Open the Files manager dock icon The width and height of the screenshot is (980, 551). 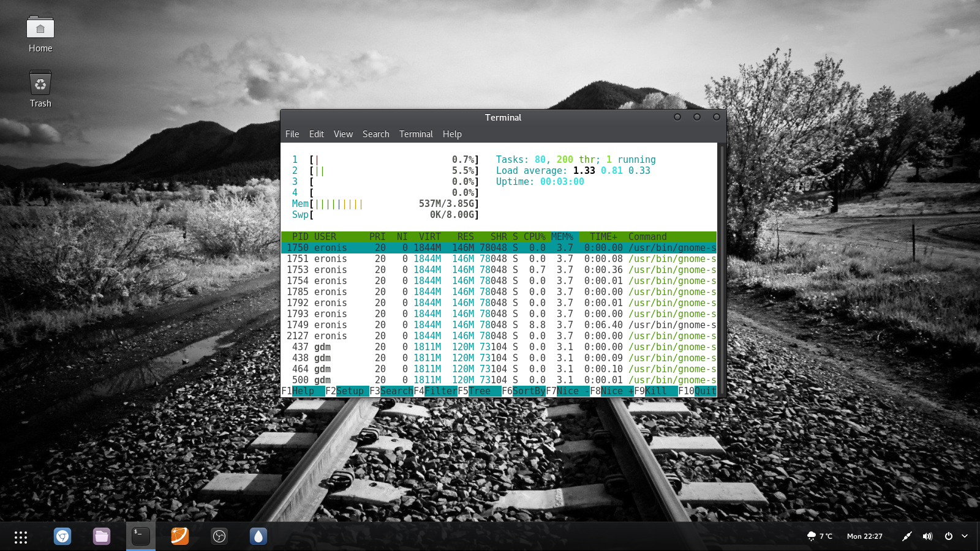coord(102,537)
